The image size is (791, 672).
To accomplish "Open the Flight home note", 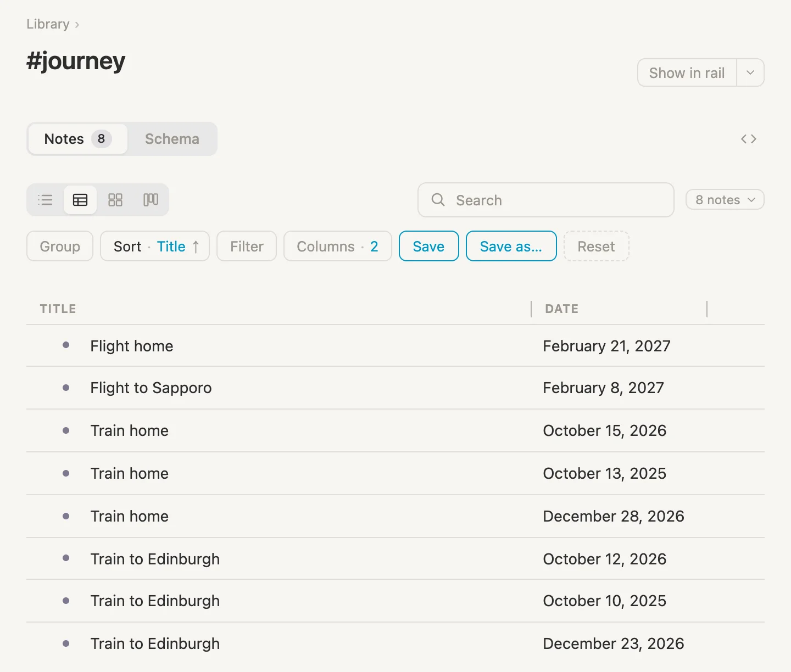I will [x=132, y=346].
